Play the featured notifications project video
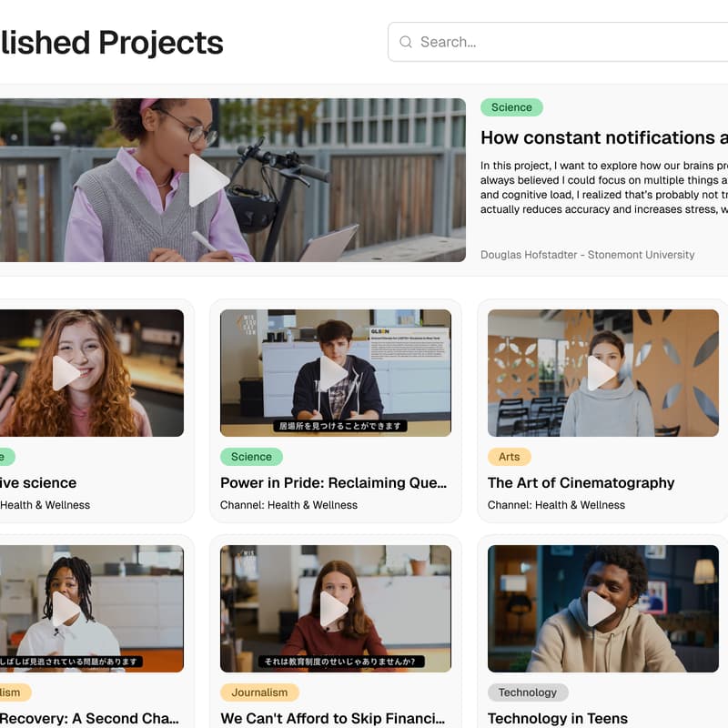This screenshot has width=728, height=728. (207, 180)
